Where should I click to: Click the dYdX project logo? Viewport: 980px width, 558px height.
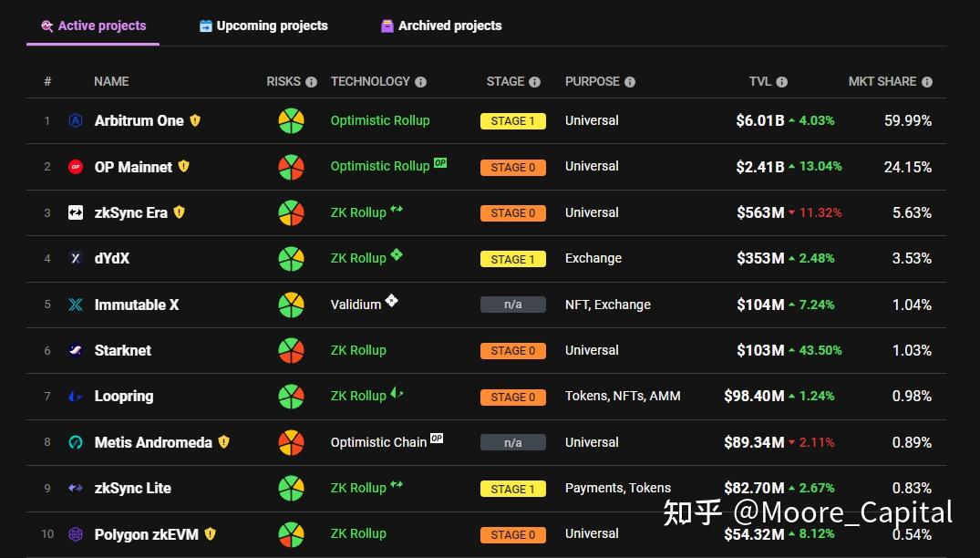[76, 258]
